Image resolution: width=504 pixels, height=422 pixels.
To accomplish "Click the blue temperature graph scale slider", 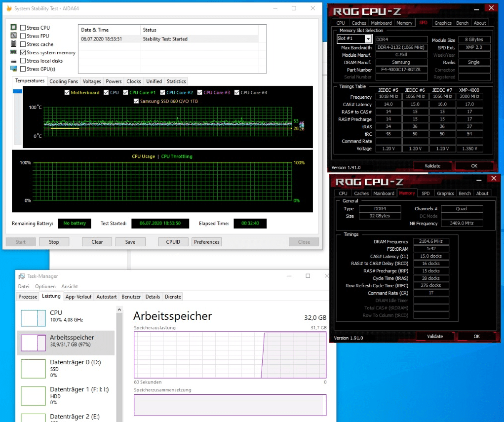I will (17, 92).
